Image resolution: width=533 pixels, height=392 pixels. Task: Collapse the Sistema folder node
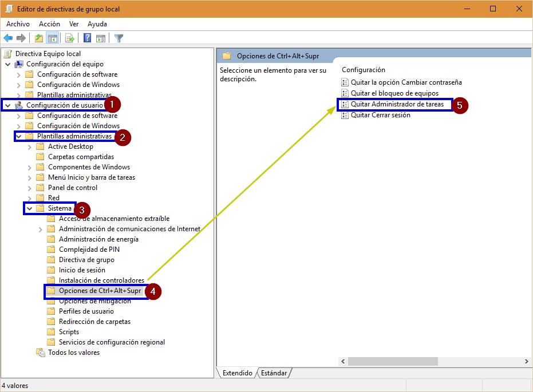click(x=30, y=208)
